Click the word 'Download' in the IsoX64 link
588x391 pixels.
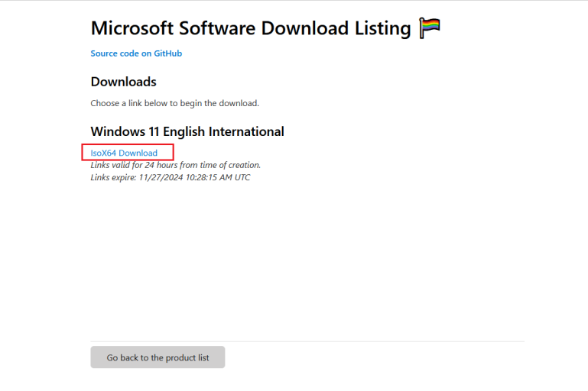pos(138,153)
